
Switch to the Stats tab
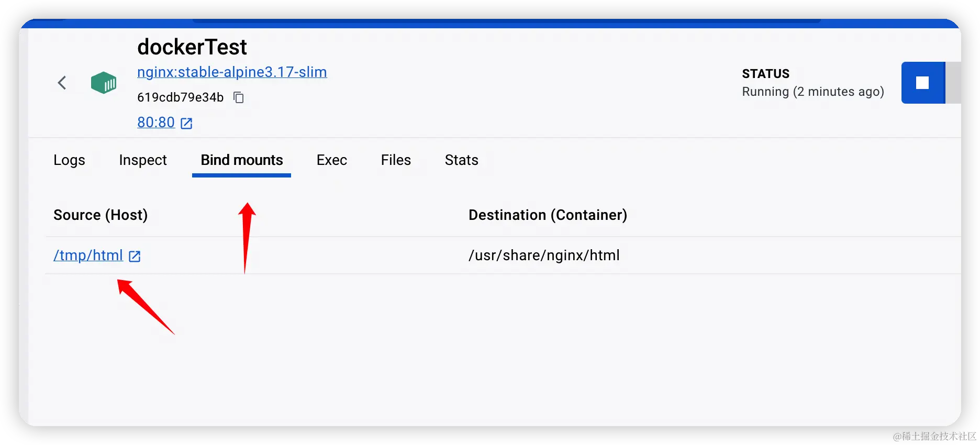[462, 160]
